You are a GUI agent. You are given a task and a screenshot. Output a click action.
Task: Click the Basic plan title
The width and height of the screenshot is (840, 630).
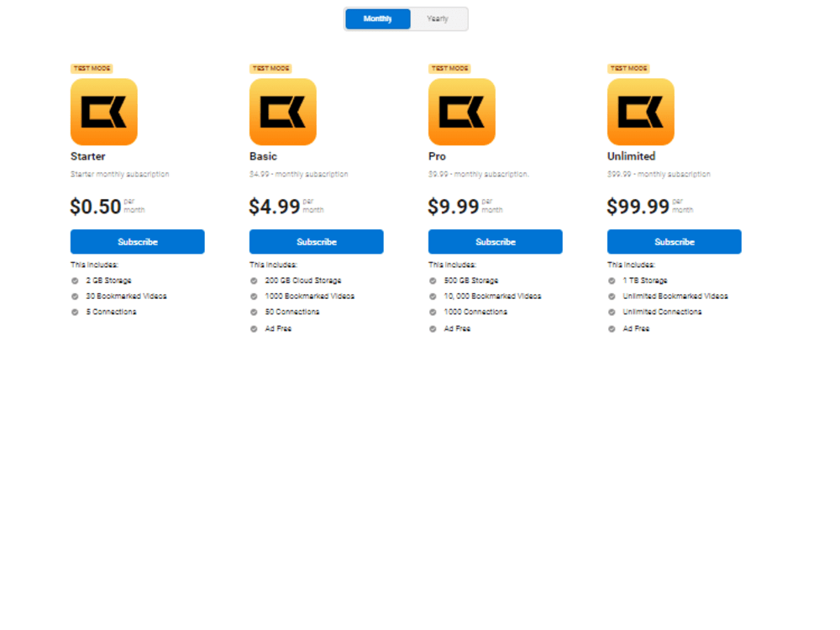pos(263,156)
